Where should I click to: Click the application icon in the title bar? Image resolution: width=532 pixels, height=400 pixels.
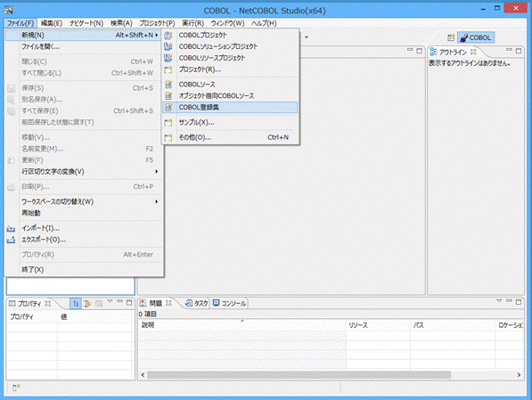(x=9, y=10)
